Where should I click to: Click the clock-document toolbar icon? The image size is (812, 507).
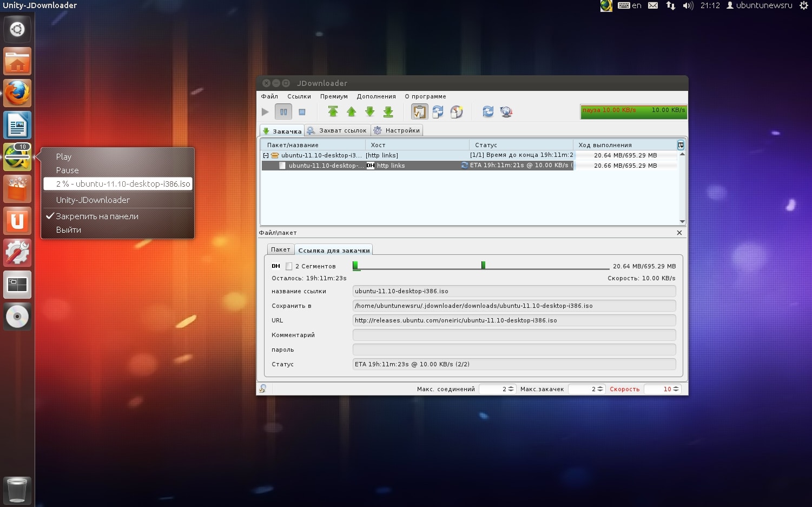457,111
